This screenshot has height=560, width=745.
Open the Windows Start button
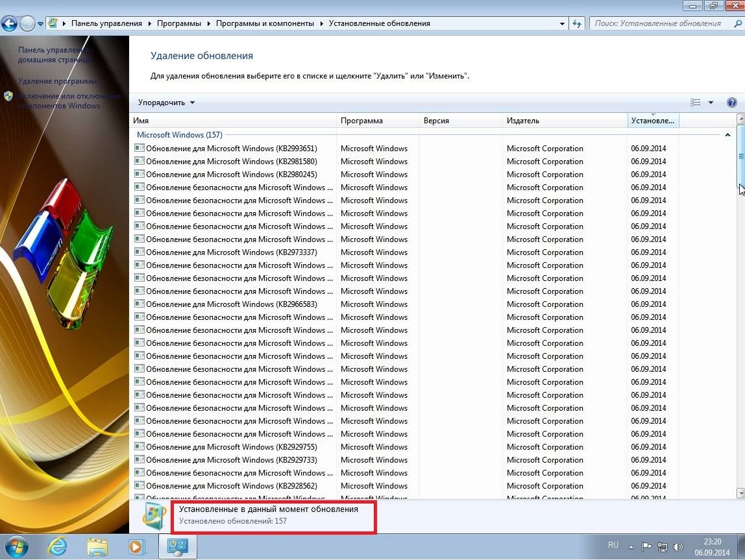pyautogui.click(x=16, y=547)
